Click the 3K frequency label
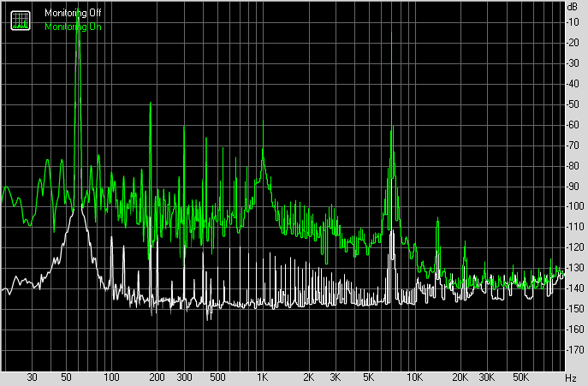Viewport: 588px width, 386px height. [x=335, y=377]
